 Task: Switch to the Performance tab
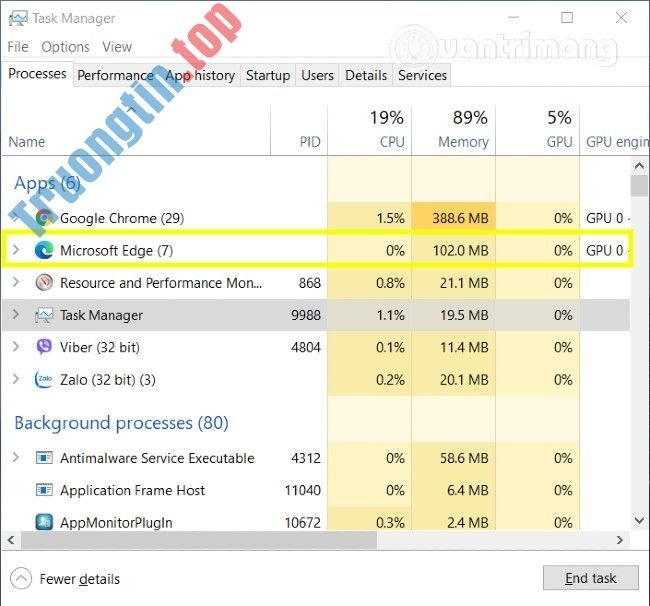tap(115, 75)
